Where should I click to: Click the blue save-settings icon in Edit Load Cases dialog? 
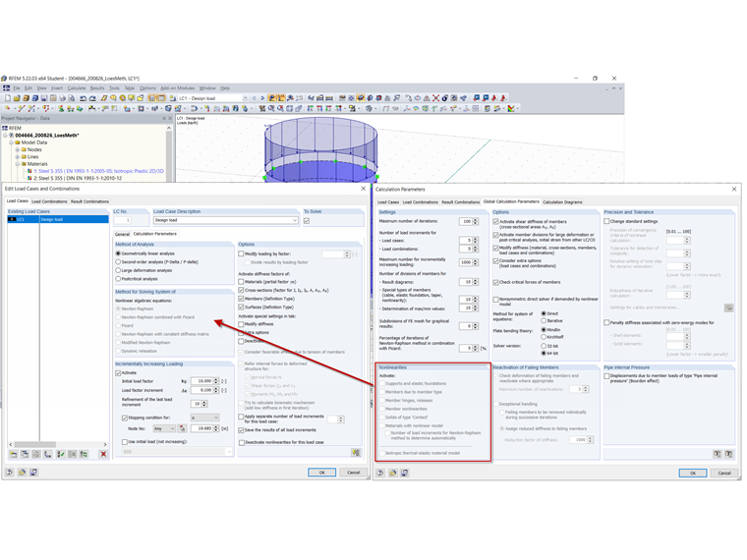point(33,473)
